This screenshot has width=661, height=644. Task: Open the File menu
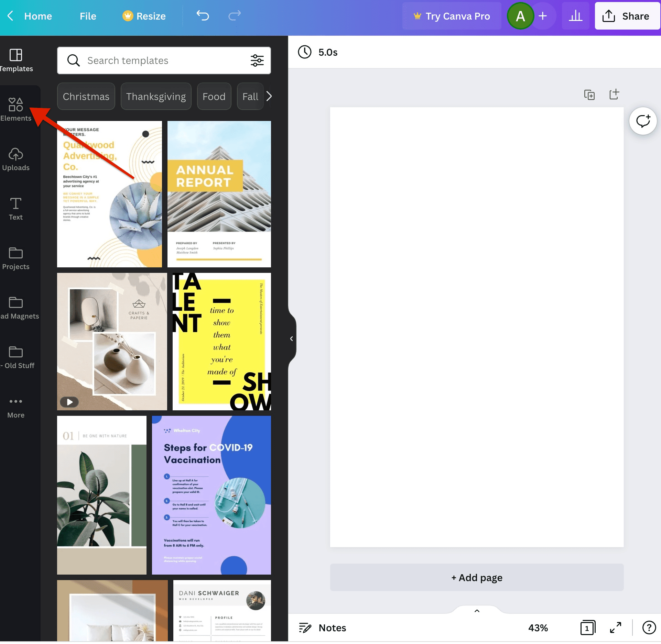(x=88, y=16)
